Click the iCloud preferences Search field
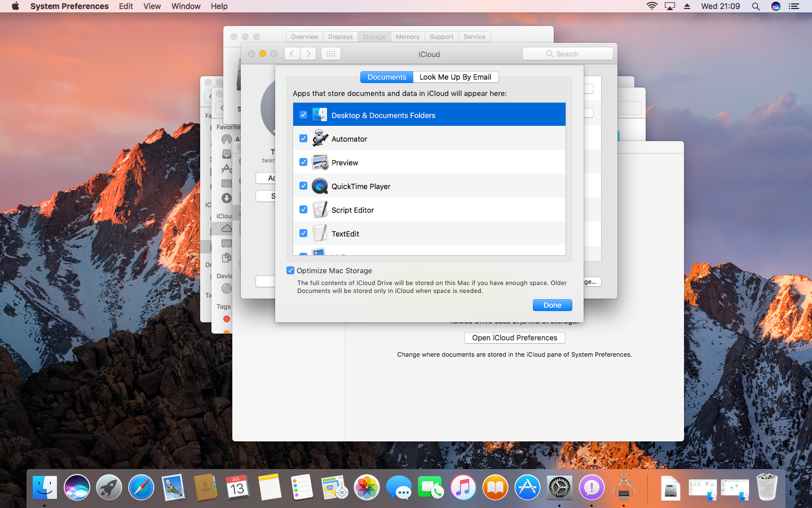This screenshot has width=812, height=508. (x=568, y=54)
